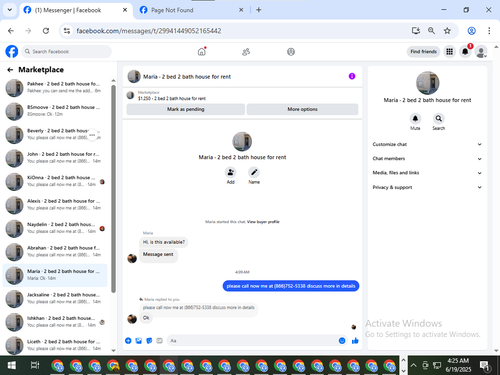
Task: Choose a sticker in composer
Action: tap(149, 340)
